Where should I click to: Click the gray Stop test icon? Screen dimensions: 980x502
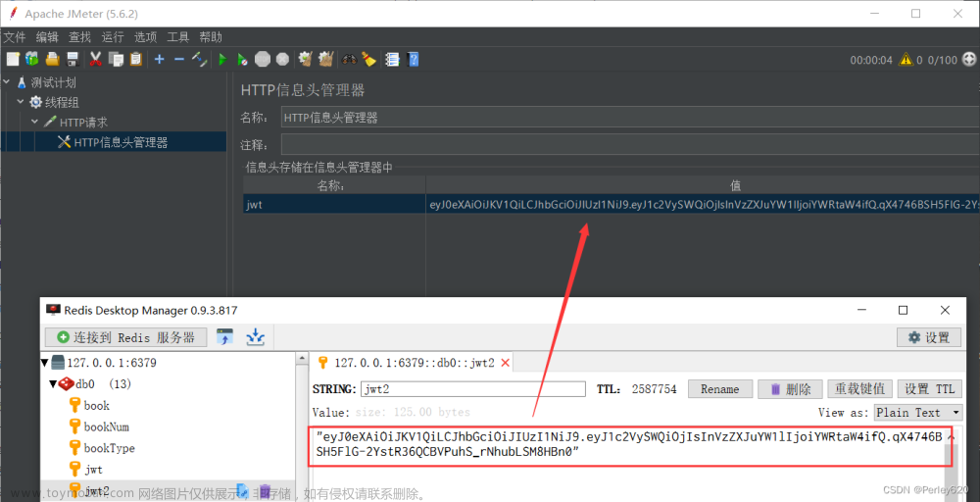tap(263, 60)
